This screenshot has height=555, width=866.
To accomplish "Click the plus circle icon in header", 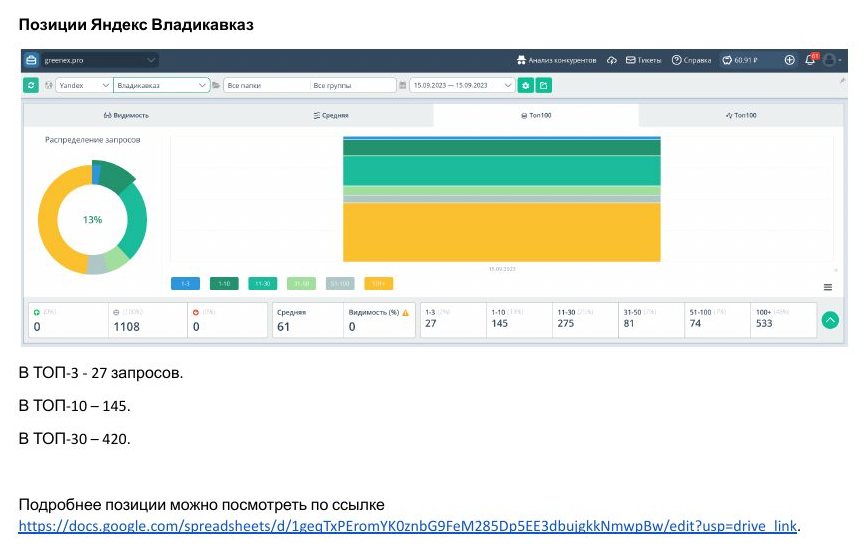I will tap(789, 60).
